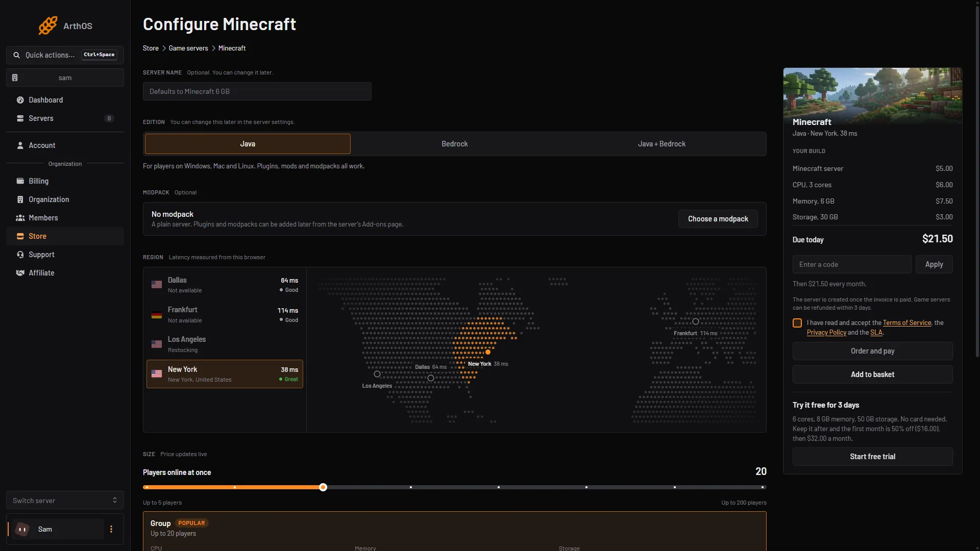Open the three-dot menu beside Sam

111,529
